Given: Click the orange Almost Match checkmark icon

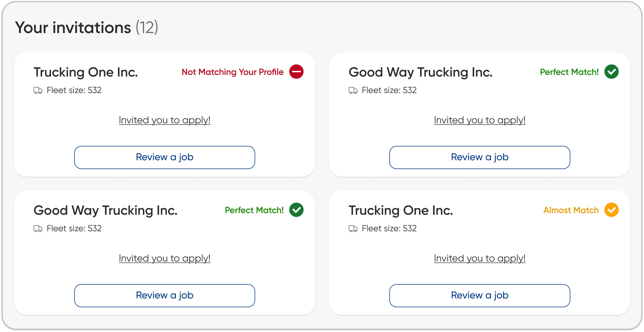Looking at the screenshot, I should coord(611,210).
